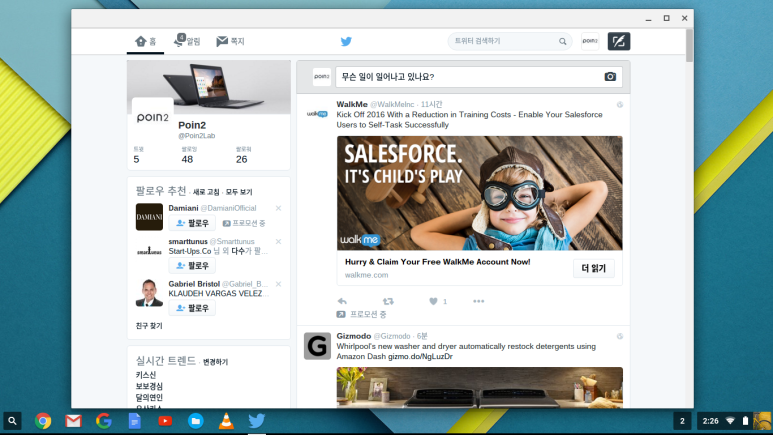Open the @Poin2Lab handle link
The height and width of the screenshot is (435, 773).
[x=196, y=136]
